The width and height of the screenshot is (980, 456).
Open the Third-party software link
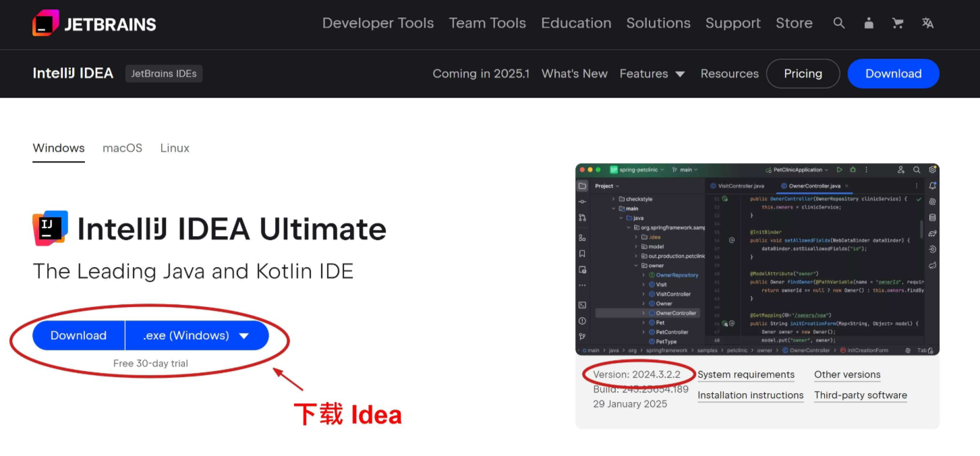(x=861, y=395)
